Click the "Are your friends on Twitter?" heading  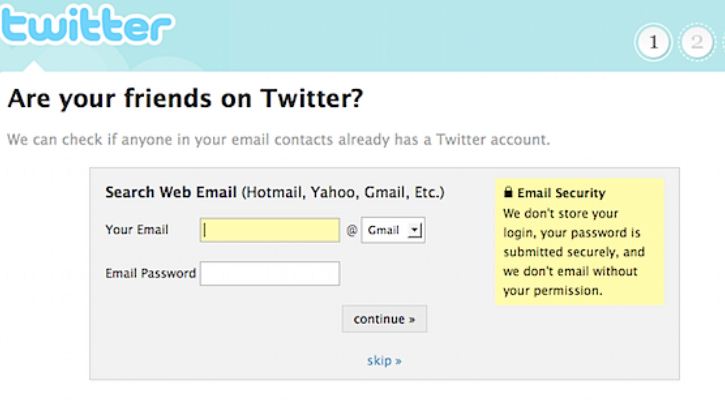point(185,100)
